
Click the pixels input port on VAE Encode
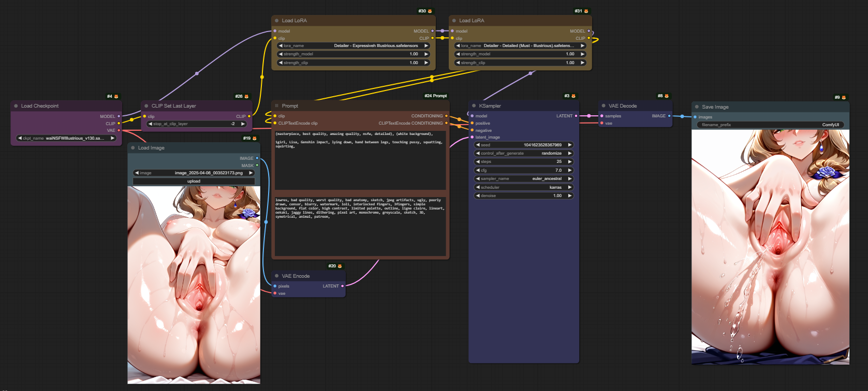(x=275, y=286)
